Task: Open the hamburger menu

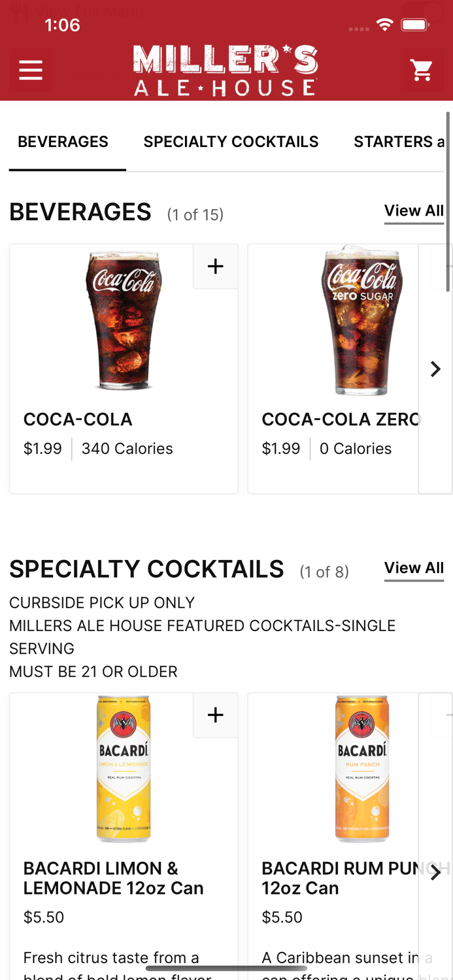Action: 31,70
